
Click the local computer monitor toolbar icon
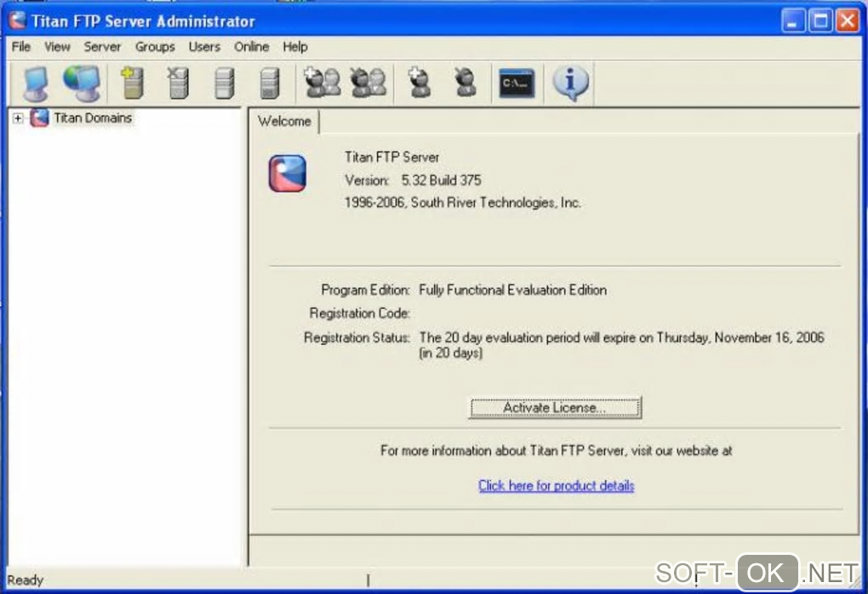[36, 83]
